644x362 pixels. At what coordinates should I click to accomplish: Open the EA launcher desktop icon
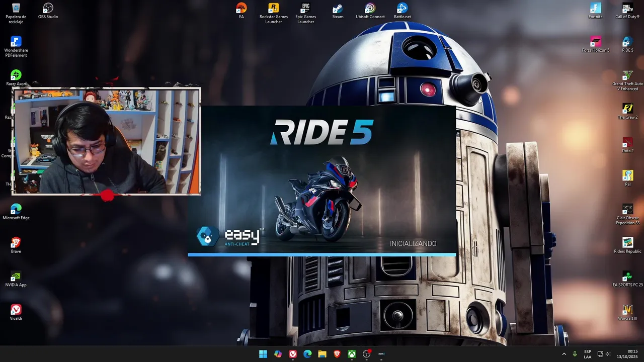pos(242,11)
